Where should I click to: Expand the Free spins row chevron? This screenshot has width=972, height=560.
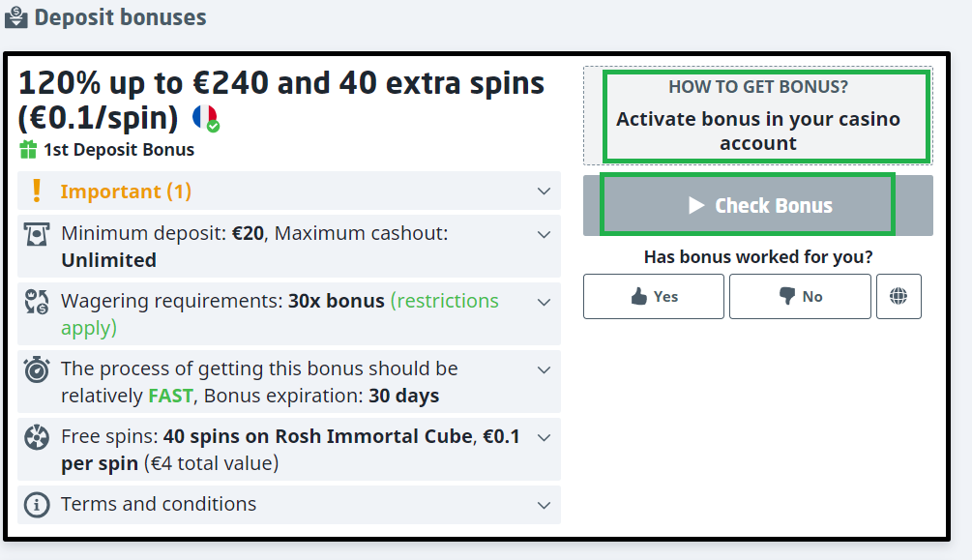[544, 437]
